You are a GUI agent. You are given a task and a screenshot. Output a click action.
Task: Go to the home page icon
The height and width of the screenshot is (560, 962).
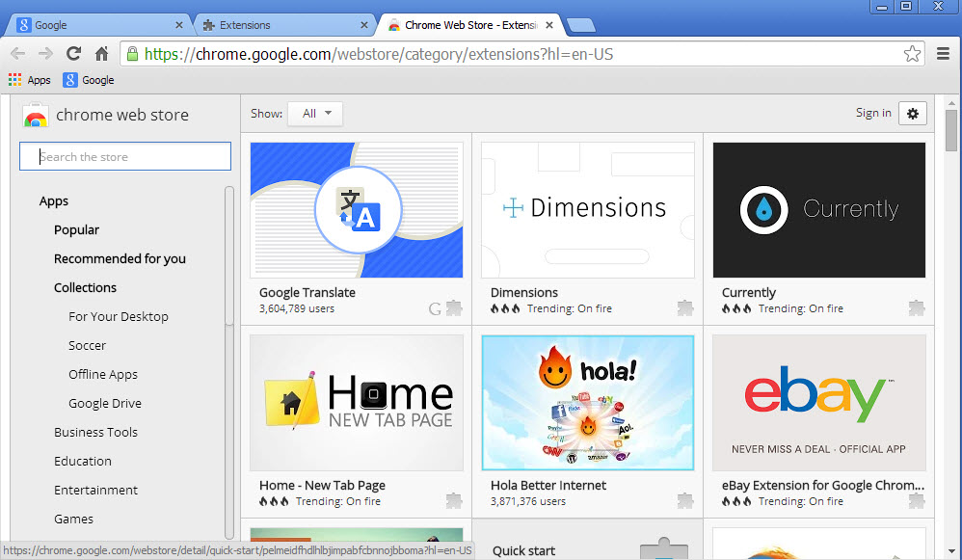click(x=102, y=54)
